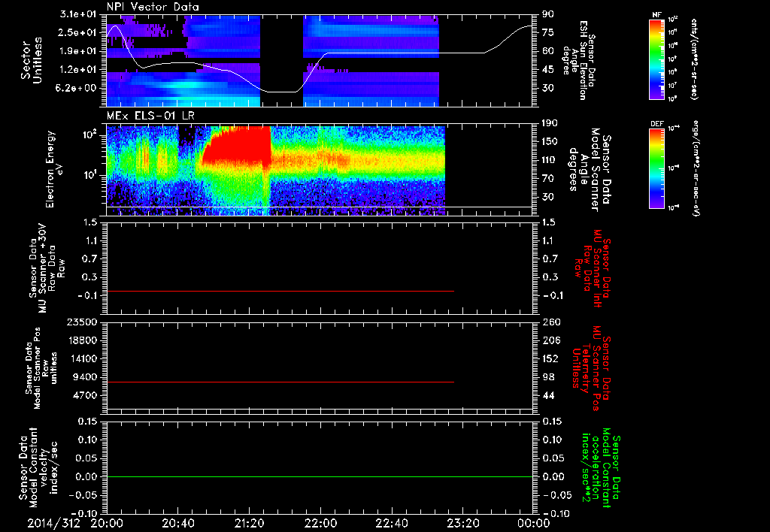Click the 21:20 time tick label
This screenshot has width=770, height=532.
tap(250, 523)
